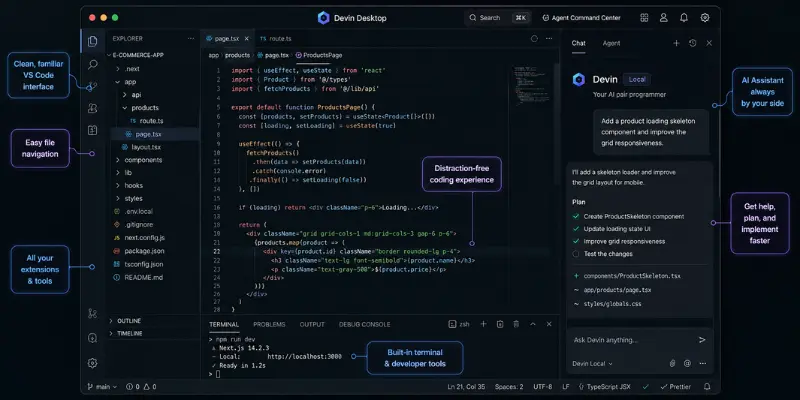Click the @ mention icon in the chat input
800x400 pixels.
click(687, 364)
